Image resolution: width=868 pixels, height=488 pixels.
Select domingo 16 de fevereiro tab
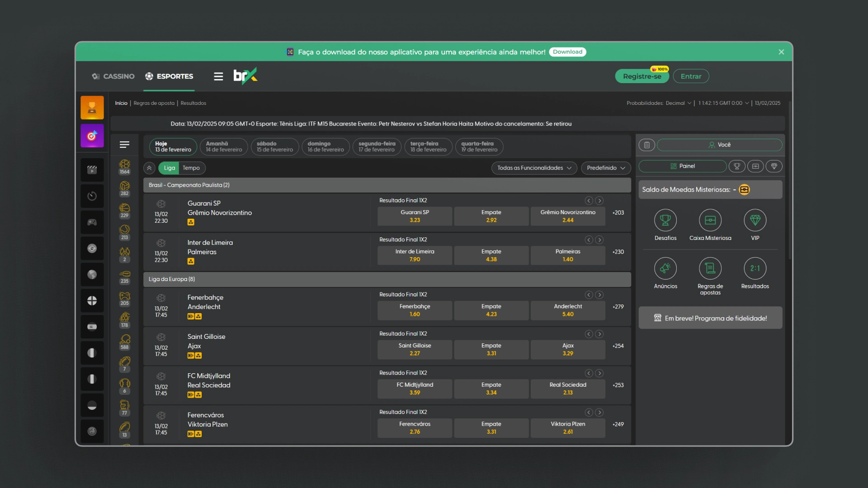pos(325,147)
